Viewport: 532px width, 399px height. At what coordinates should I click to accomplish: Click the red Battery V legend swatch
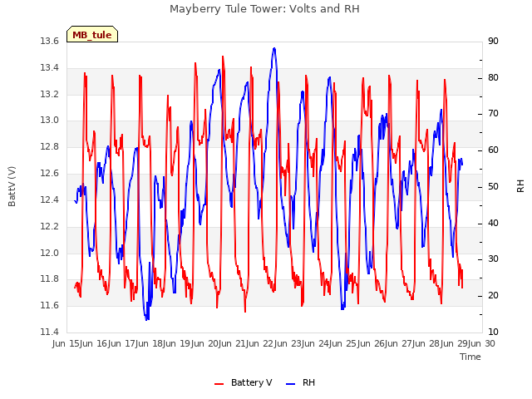click(x=219, y=384)
